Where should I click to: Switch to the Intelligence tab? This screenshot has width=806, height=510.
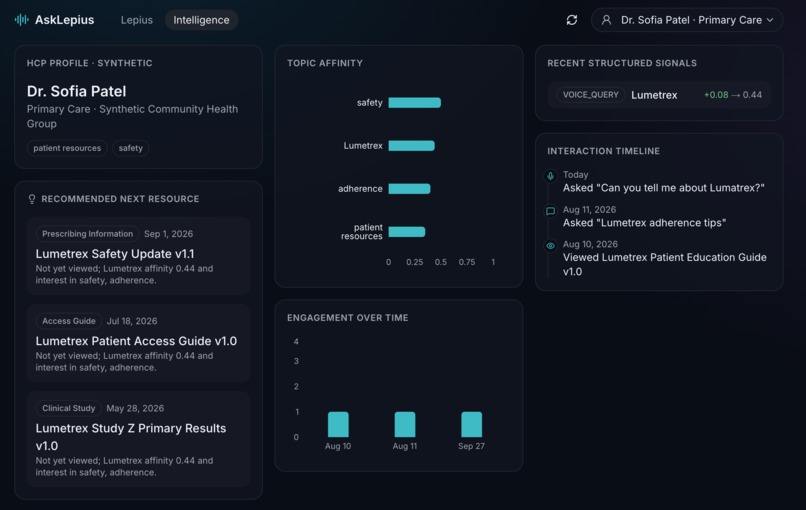point(201,20)
